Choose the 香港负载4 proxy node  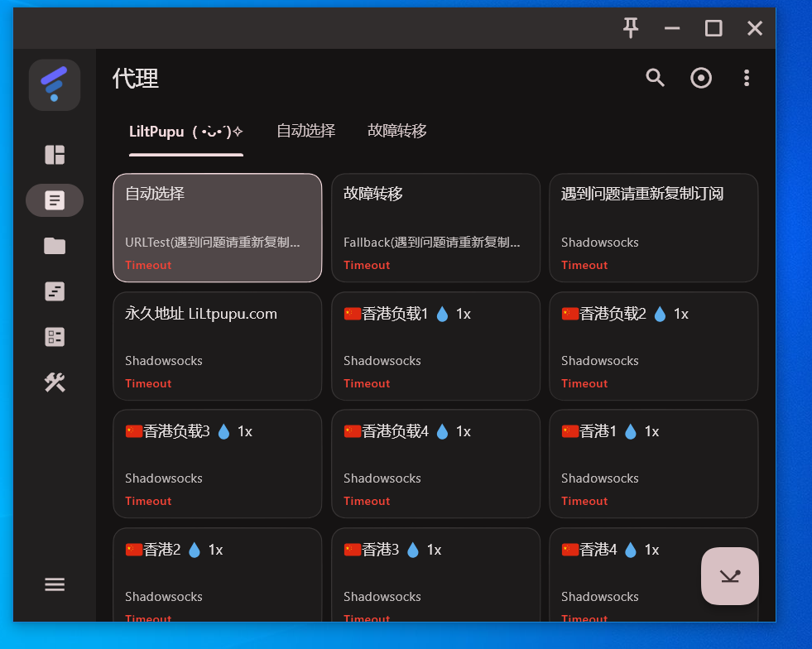pyautogui.click(x=435, y=464)
